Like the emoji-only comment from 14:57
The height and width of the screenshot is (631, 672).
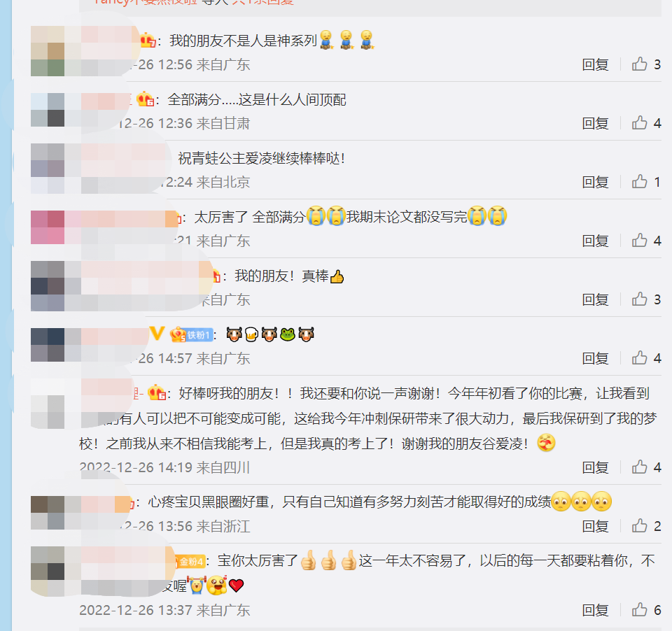[639, 358]
